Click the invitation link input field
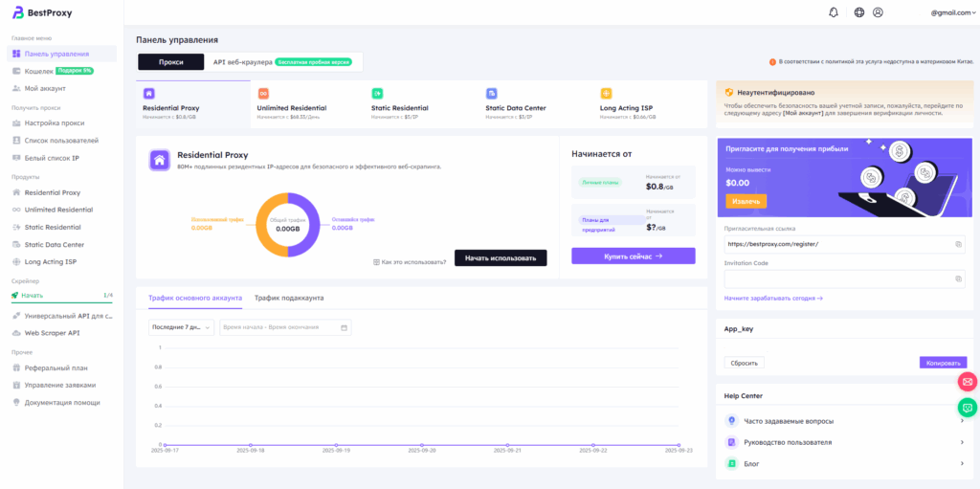980x489 pixels. [844, 245]
